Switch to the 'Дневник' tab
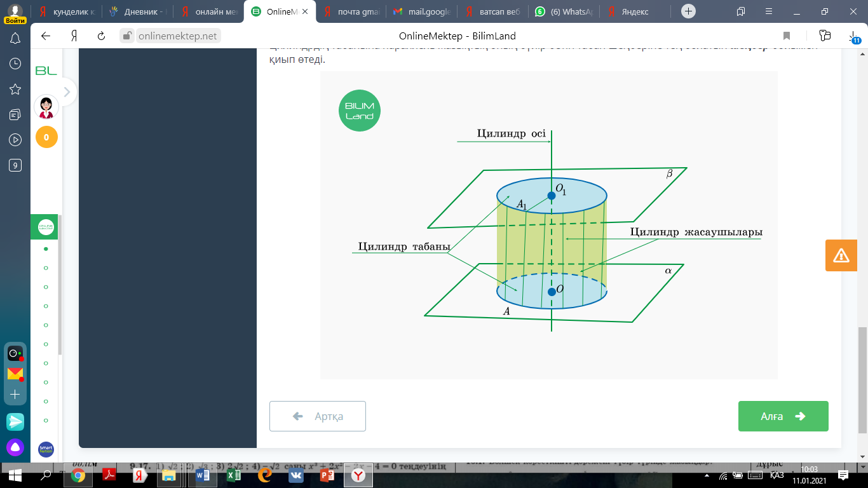The image size is (868, 488). [138, 11]
